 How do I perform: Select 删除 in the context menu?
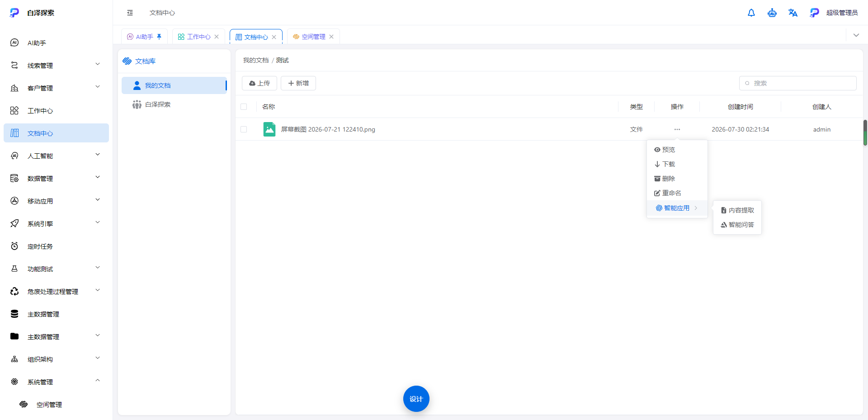tap(677, 179)
